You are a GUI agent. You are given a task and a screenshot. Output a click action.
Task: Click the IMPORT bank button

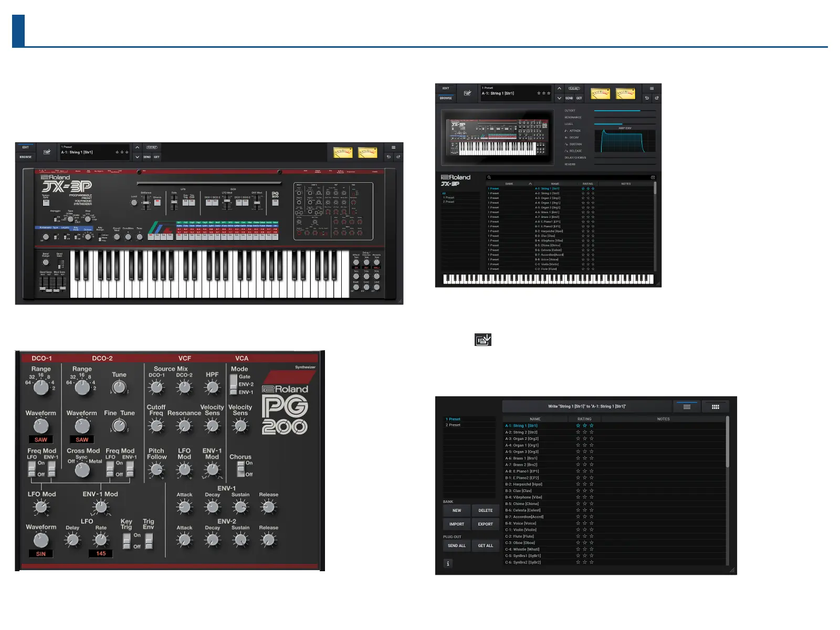coord(457,524)
